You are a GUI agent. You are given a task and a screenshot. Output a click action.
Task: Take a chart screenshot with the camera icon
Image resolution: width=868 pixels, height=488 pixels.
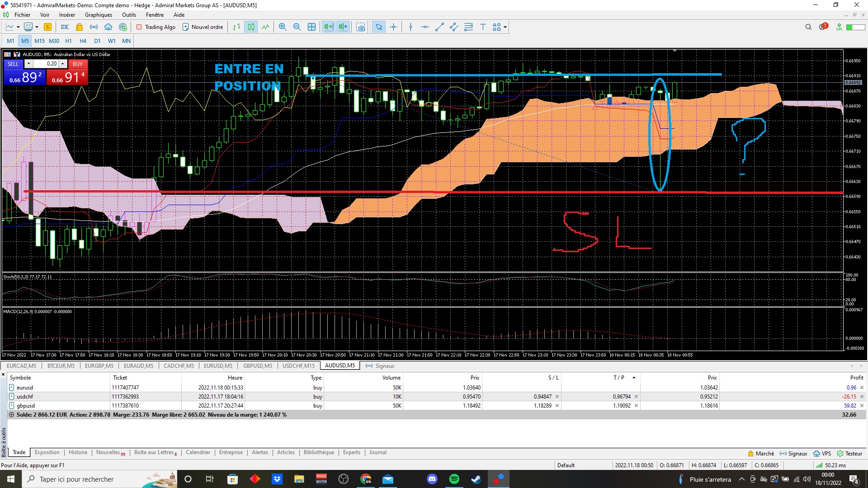361,27
